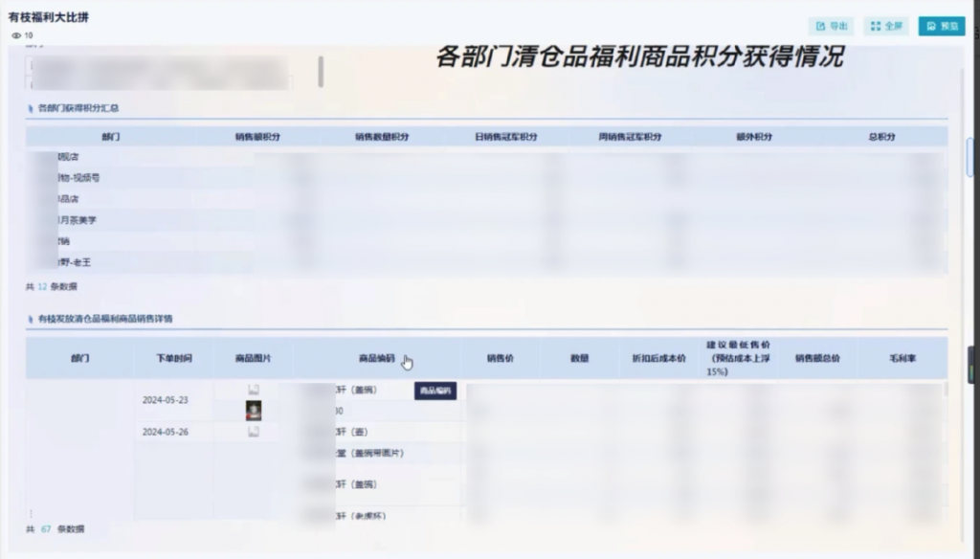The width and height of the screenshot is (980, 559).
Task: Click the 下单时间 column header
Action: (x=174, y=358)
